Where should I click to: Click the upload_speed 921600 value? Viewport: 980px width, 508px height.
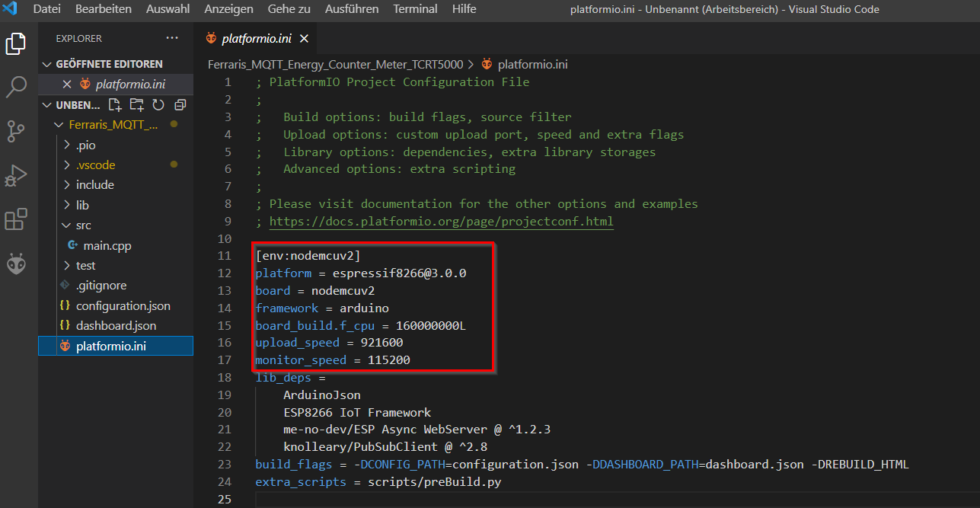tap(381, 343)
